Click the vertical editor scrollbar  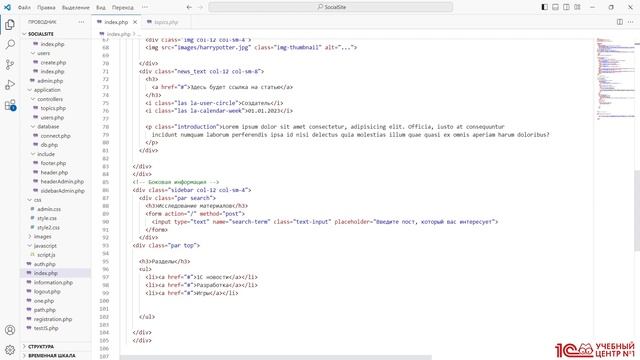[x=637, y=210]
